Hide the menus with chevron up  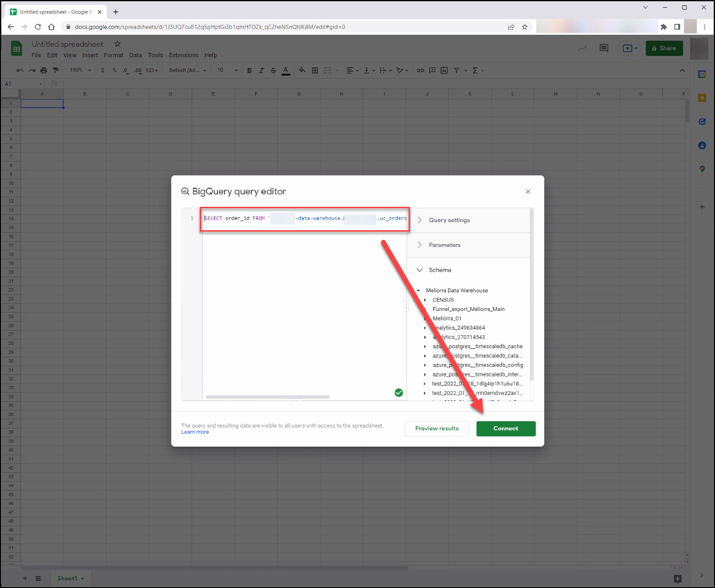(x=682, y=71)
